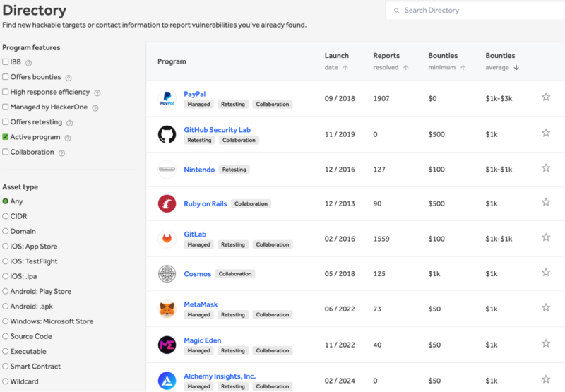Open the MetaMask program link
This screenshot has height=392, width=565.
pyautogui.click(x=201, y=304)
